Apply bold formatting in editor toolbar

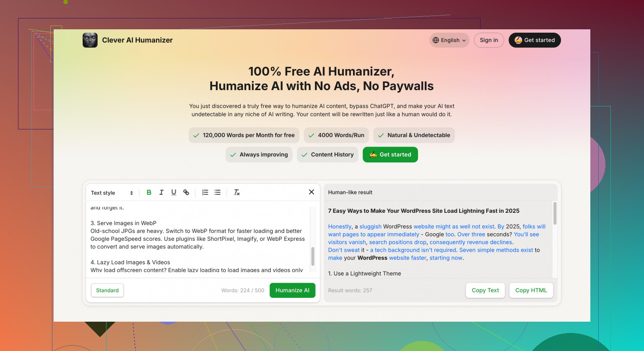(x=149, y=192)
